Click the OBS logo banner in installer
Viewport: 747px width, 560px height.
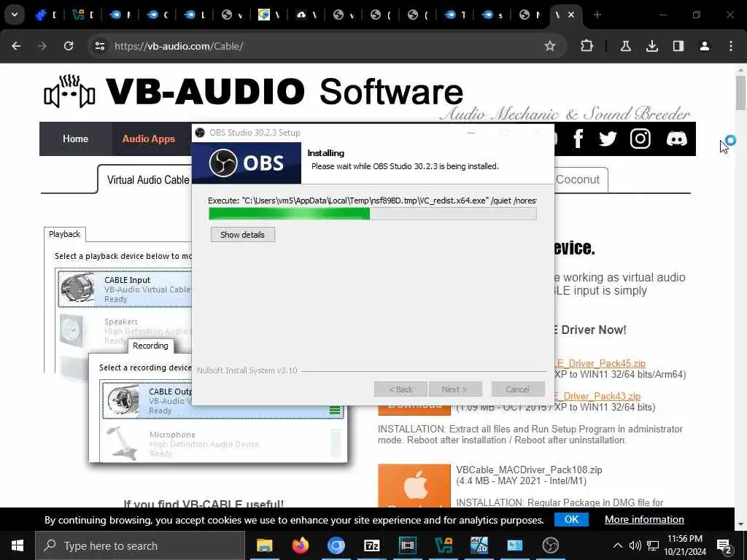247,163
